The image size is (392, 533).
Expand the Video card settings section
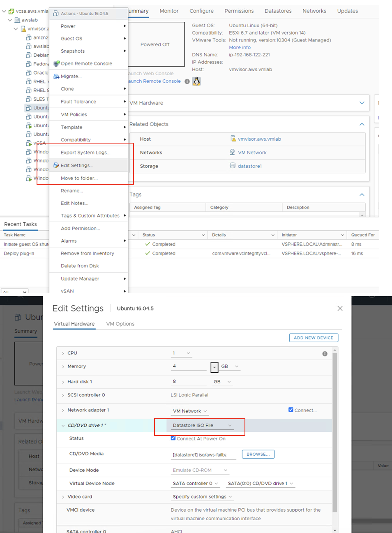point(63,496)
